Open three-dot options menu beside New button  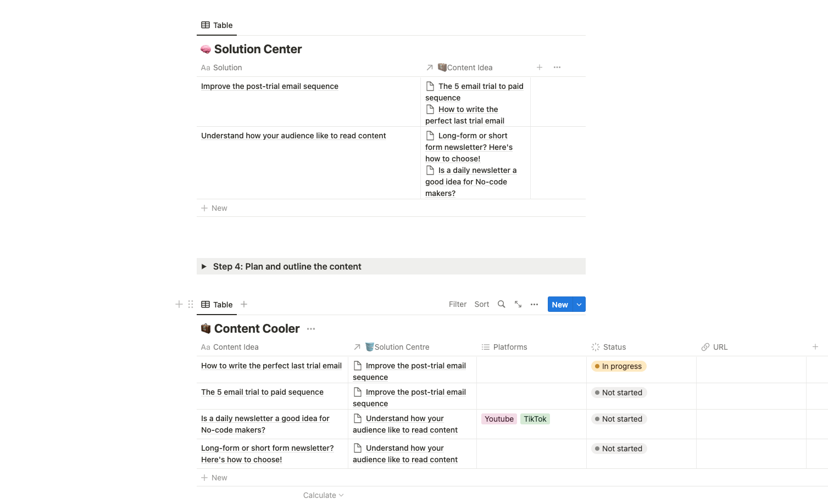point(534,304)
